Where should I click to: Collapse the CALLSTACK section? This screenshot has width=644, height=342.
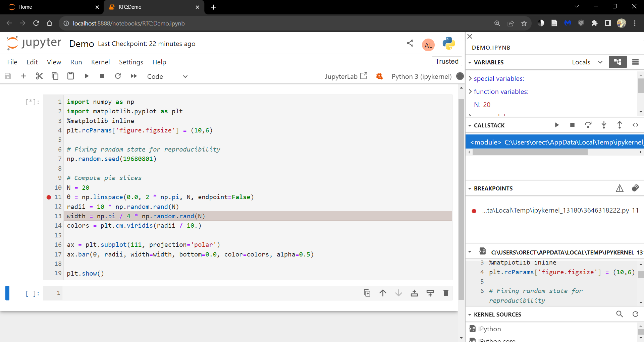[x=470, y=125]
